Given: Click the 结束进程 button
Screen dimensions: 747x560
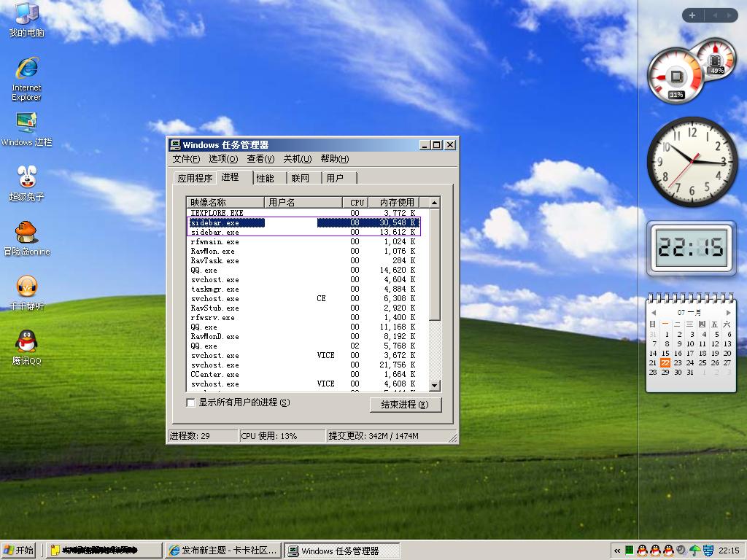Looking at the screenshot, I should [405, 405].
